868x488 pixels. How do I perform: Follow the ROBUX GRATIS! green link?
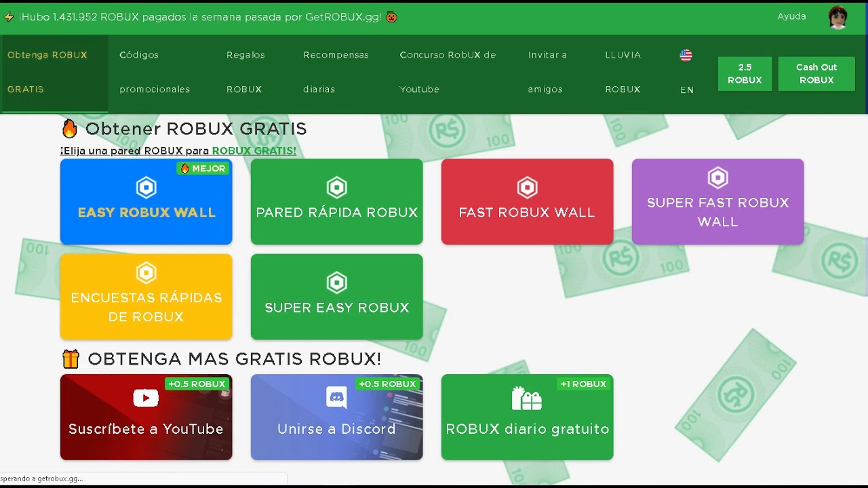254,151
